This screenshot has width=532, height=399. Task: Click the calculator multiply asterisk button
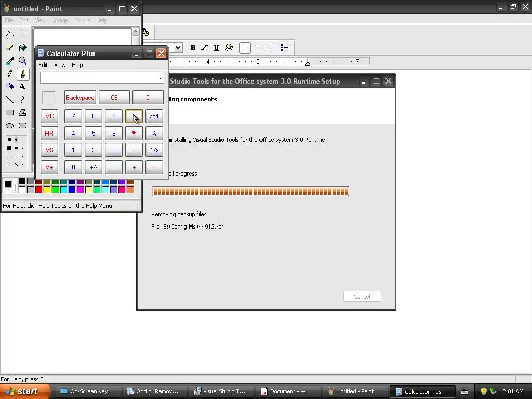click(134, 134)
